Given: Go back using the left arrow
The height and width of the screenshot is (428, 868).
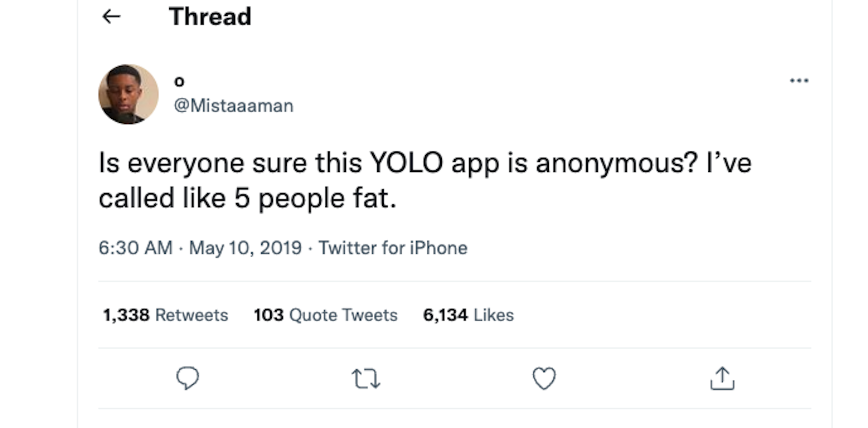Looking at the screenshot, I should (111, 16).
